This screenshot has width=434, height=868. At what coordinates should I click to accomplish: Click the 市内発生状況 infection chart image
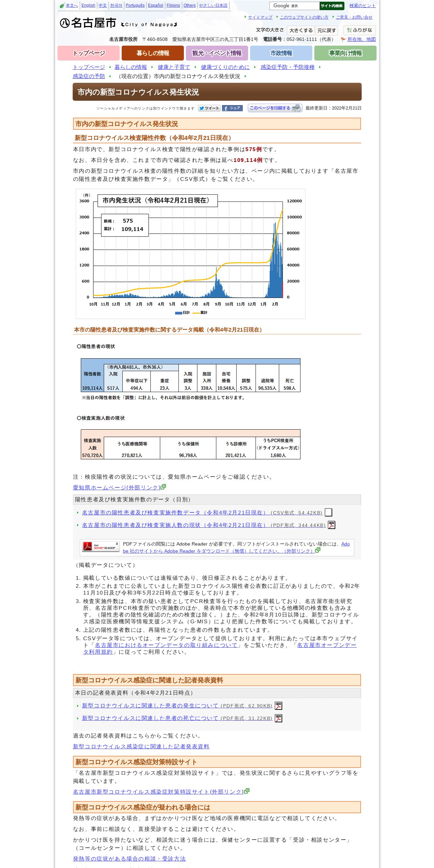[191, 254]
